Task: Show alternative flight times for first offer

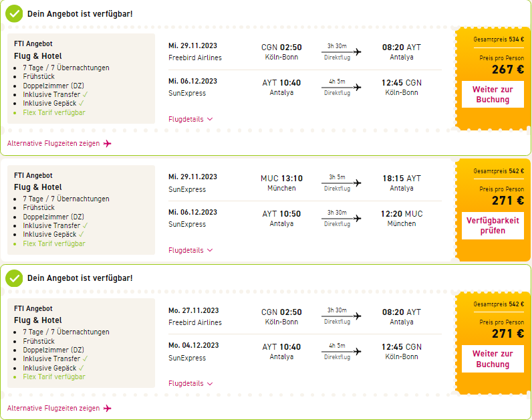Action: coord(53,143)
